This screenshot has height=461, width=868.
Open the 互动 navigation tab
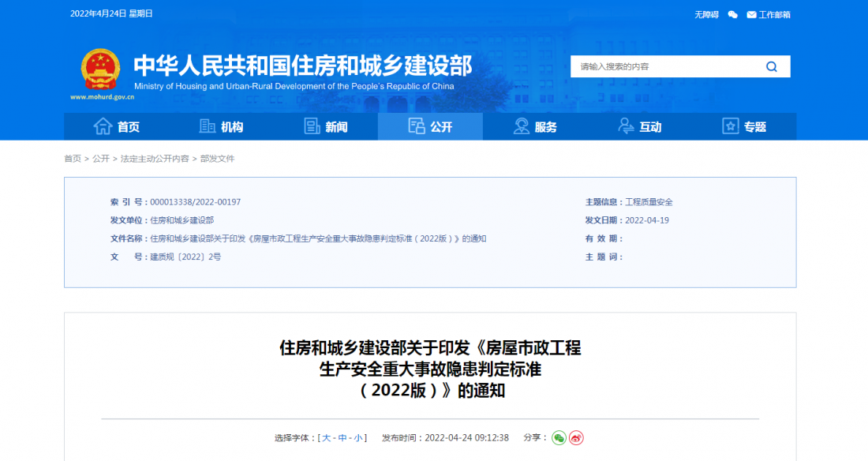point(639,126)
